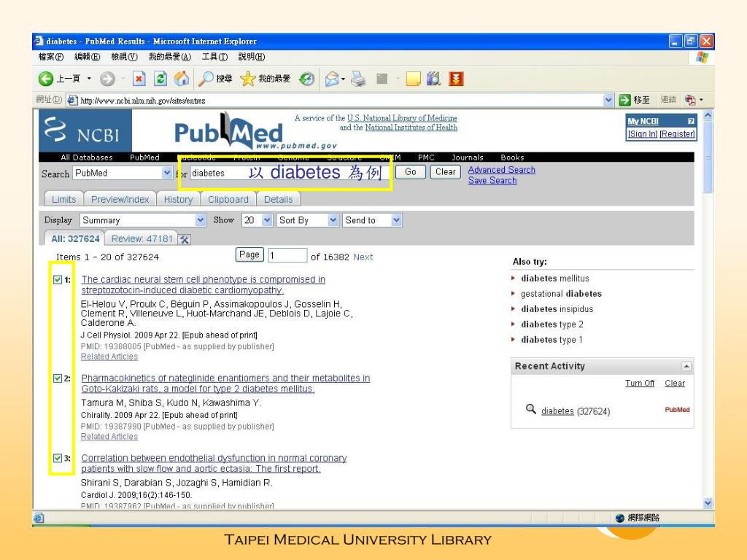Open the 工具(T) Tools menu
Screen dimensions: 747x560
point(214,57)
